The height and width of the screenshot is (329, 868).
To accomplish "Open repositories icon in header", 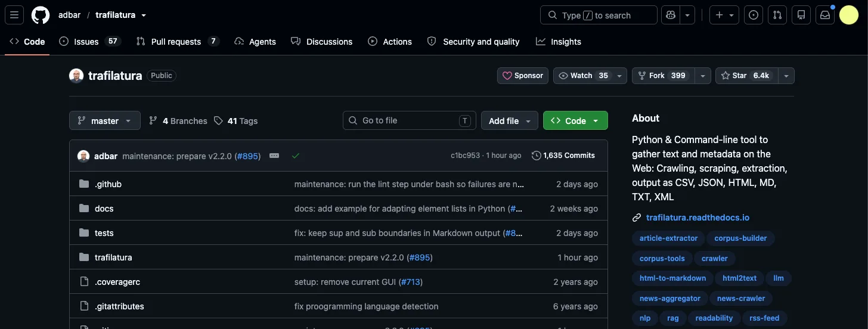I will [801, 15].
